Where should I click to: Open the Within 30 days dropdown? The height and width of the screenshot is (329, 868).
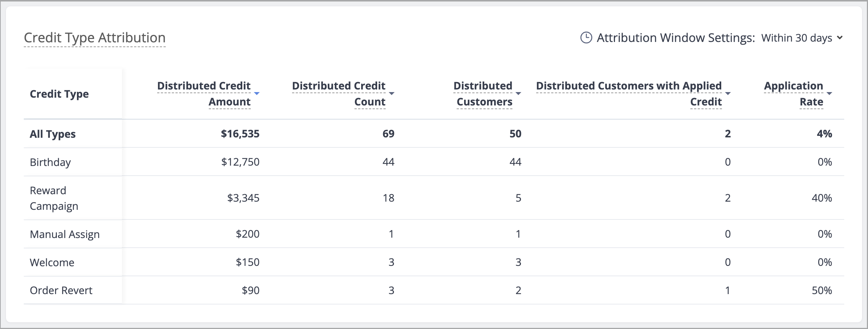802,38
